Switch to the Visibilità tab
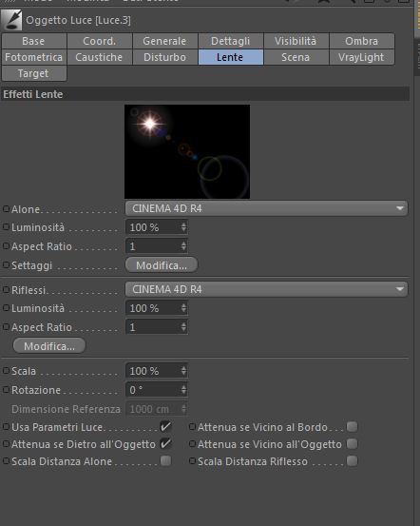This screenshot has height=526, width=420. coord(296,41)
